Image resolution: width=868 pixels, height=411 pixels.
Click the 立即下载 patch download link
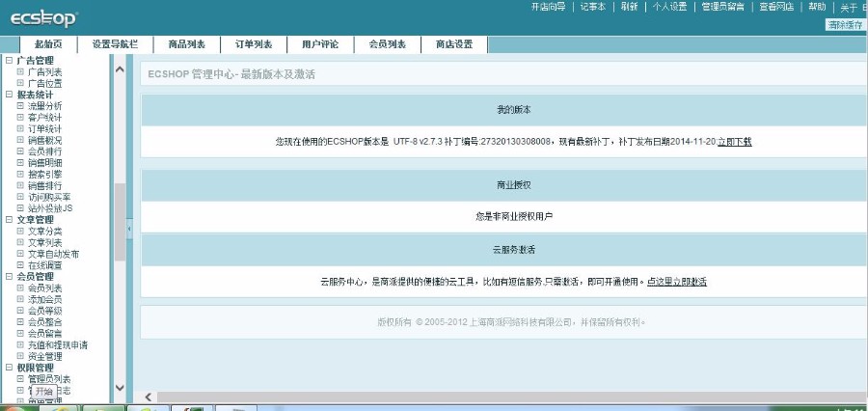click(x=734, y=142)
